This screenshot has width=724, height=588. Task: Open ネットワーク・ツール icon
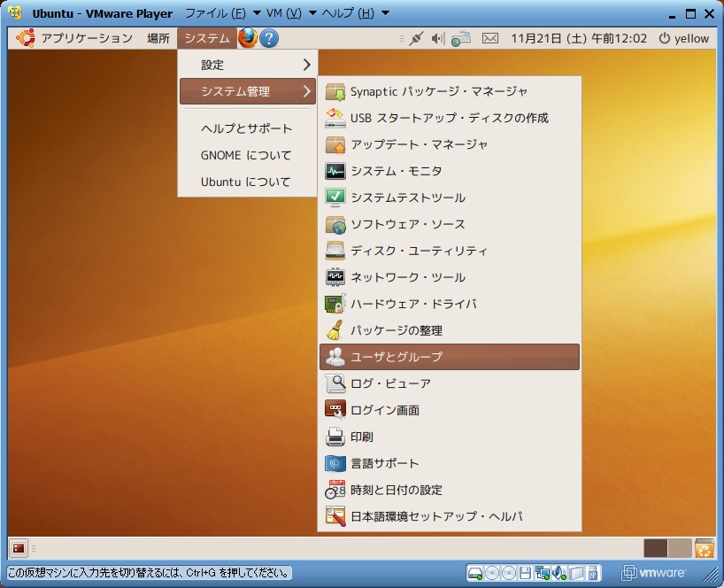(x=335, y=277)
